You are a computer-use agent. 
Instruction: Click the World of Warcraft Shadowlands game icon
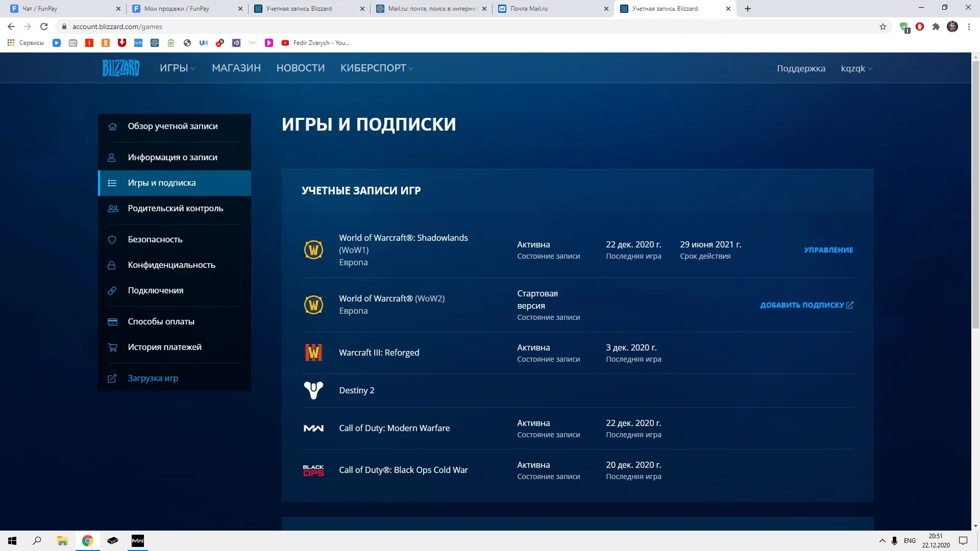pos(313,250)
